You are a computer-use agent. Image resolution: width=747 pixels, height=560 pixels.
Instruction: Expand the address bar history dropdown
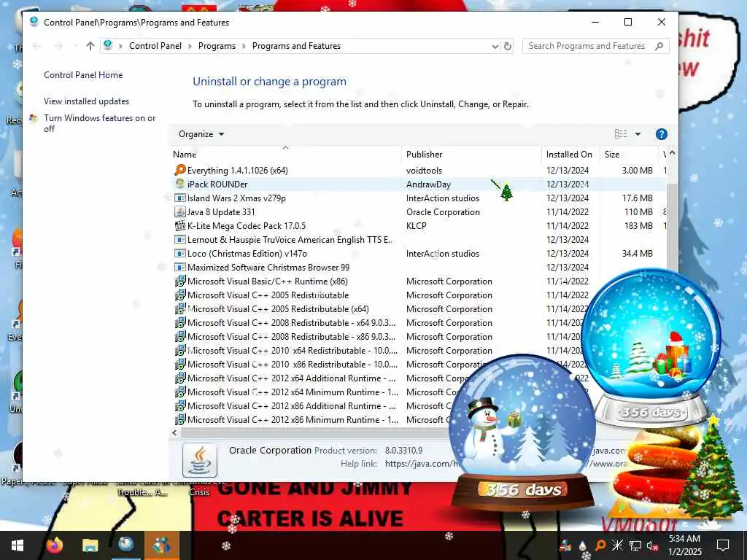pos(495,46)
